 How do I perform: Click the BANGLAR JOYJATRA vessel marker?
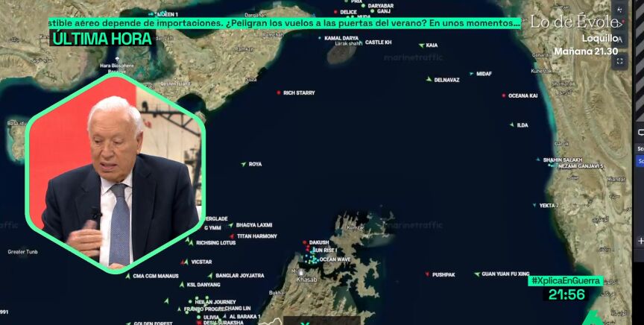210,275
